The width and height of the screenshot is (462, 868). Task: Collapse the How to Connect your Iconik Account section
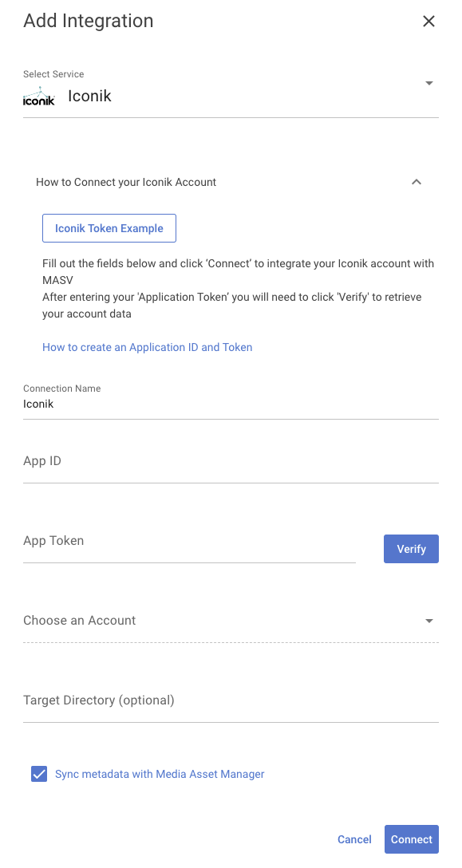click(x=417, y=182)
